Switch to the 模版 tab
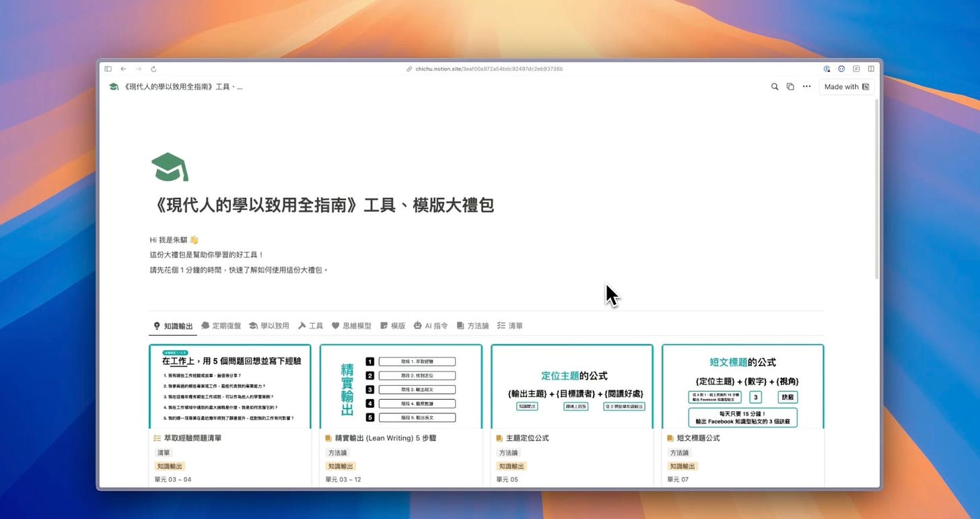Image resolution: width=980 pixels, height=519 pixels. click(392, 326)
